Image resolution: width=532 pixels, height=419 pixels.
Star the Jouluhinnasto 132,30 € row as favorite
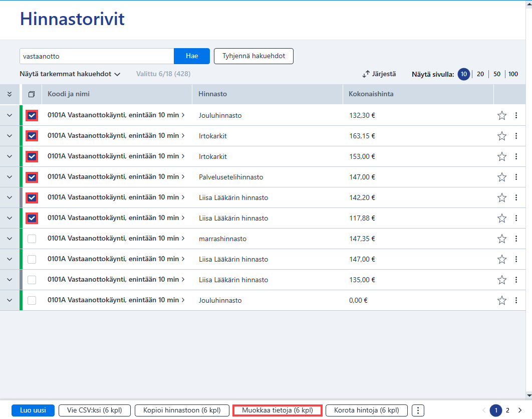pos(502,115)
